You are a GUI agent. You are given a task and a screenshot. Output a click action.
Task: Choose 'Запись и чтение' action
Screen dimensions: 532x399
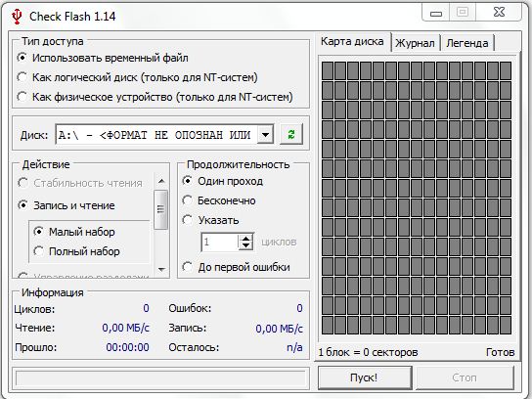tap(66, 205)
